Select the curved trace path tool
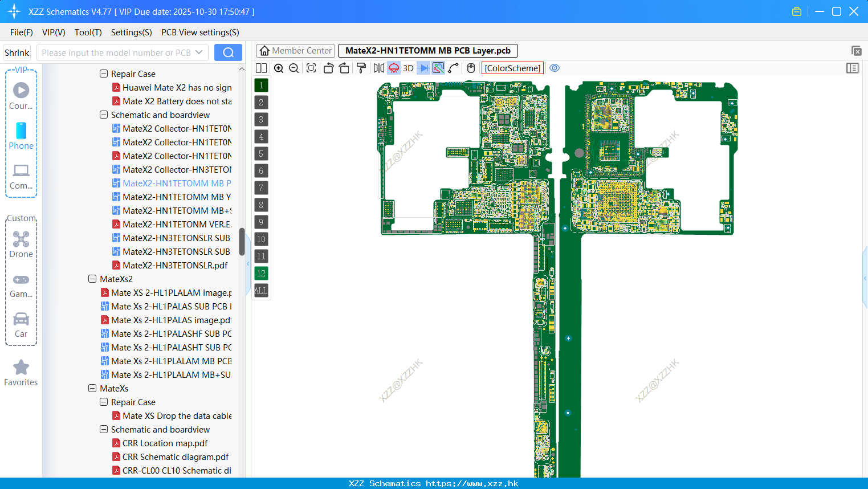 pos(454,68)
